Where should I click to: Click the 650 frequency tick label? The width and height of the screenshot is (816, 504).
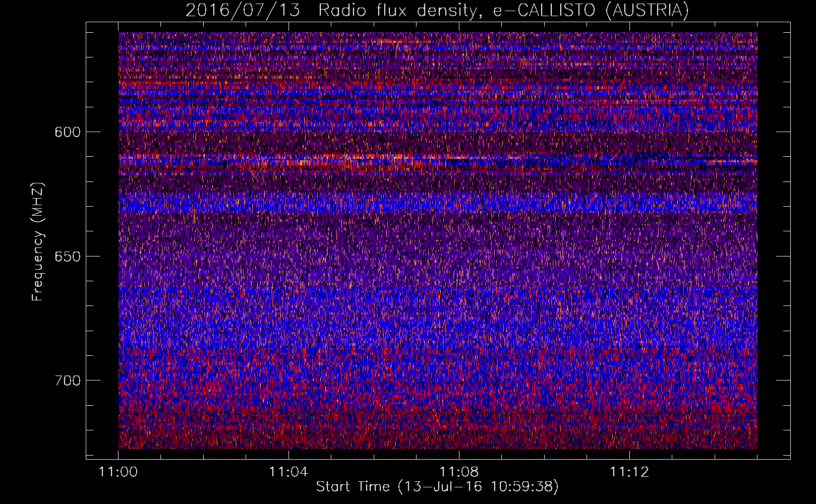pyautogui.click(x=68, y=256)
